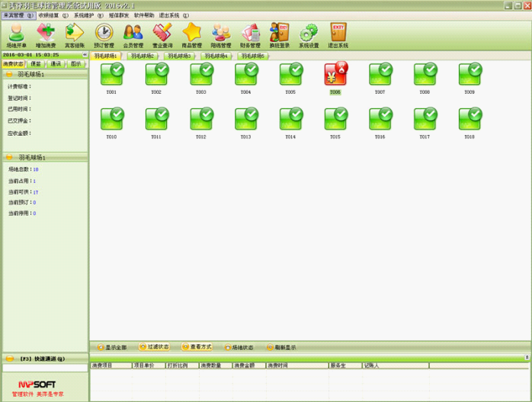Image resolution: width=532 pixels, height=402 pixels.
Task: Expand the 快速通道 panel header
Action: pyautogui.click(x=9, y=359)
